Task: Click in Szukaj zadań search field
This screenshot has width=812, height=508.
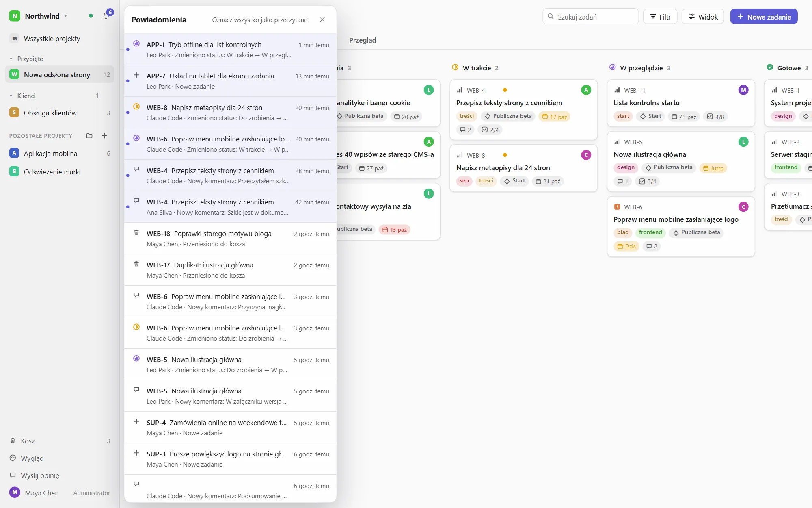Action: click(590, 17)
